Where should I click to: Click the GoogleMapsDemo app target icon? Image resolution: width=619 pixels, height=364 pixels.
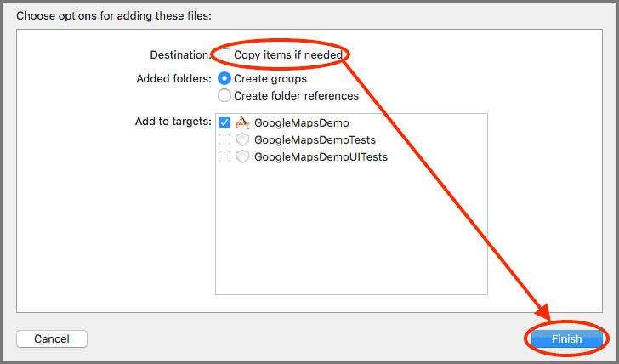click(242, 122)
